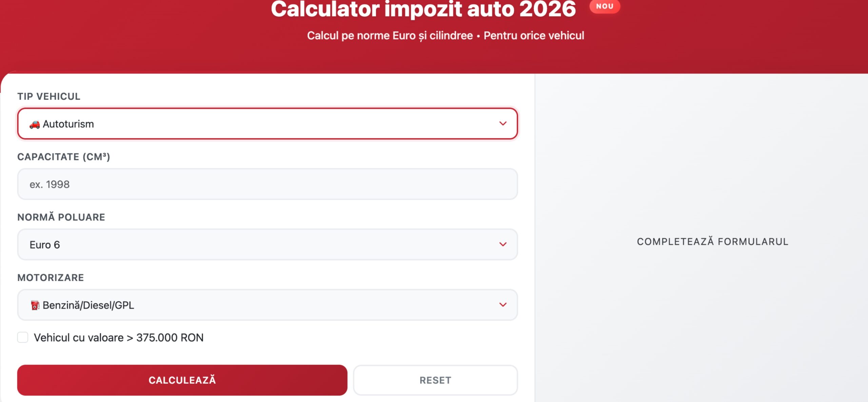Viewport: 868px width, 402px height.
Task: Select the Autoturism value in Tip Vehicul
Action: click(68, 124)
